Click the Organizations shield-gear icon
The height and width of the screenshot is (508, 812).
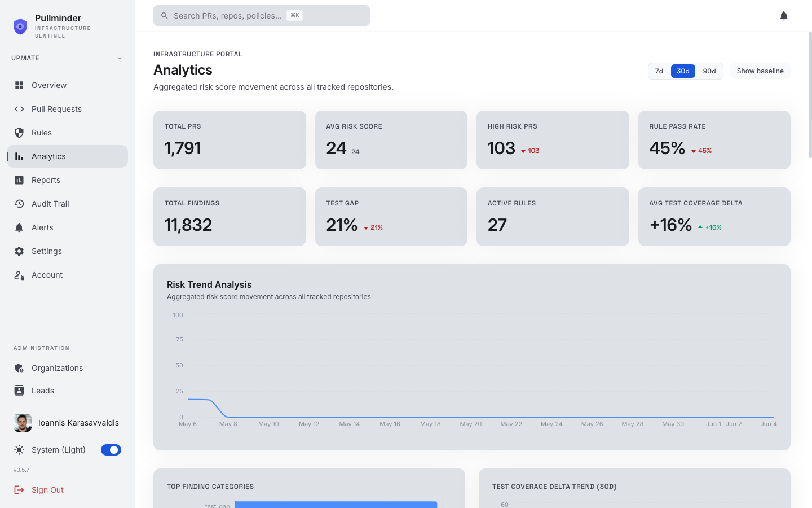pos(19,368)
